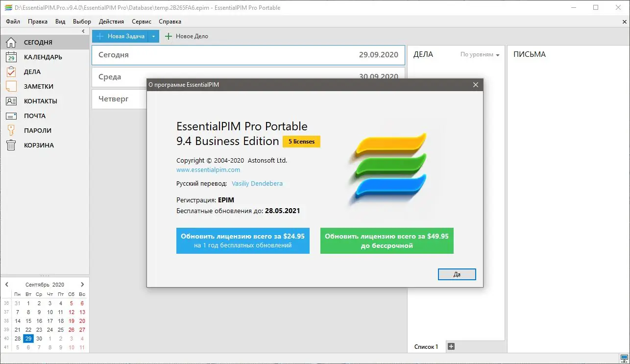The image size is (630, 364).
Task: Select date 15 in mini calendar
Action: click(28, 321)
